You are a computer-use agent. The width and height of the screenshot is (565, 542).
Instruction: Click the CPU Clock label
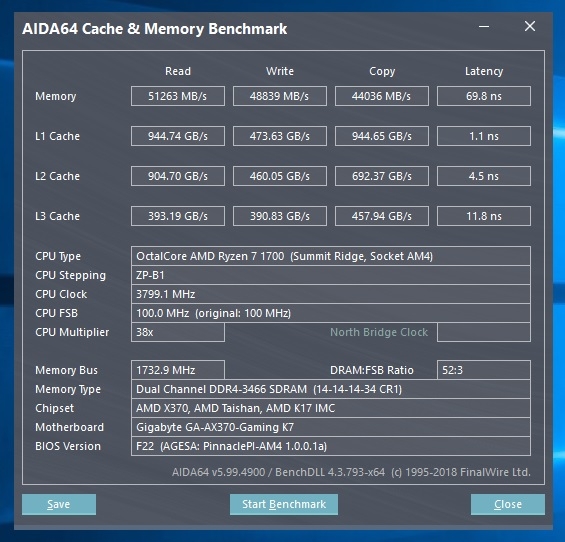61,294
